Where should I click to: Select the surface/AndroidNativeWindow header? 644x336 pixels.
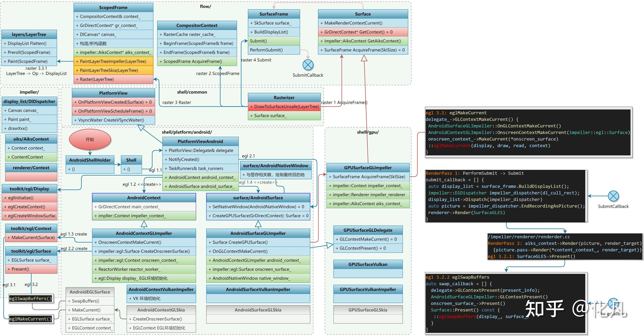coord(276,165)
